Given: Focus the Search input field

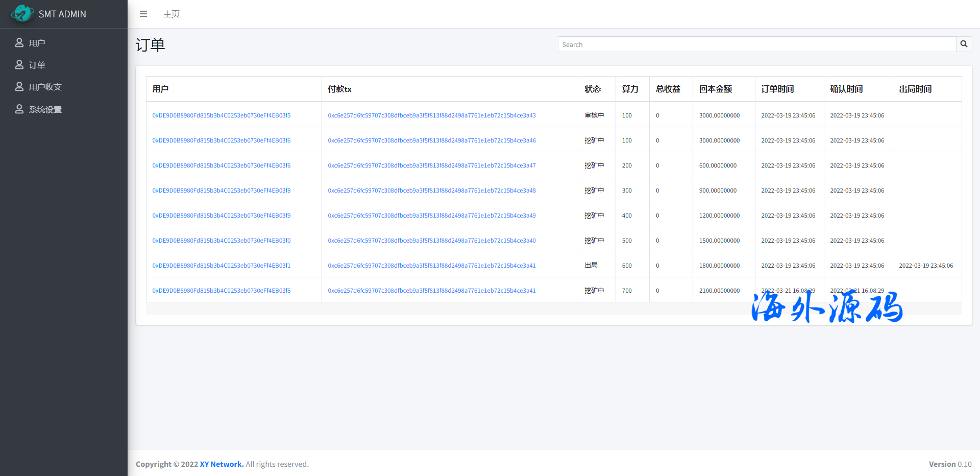Looking at the screenshot, I should point(756,44).
